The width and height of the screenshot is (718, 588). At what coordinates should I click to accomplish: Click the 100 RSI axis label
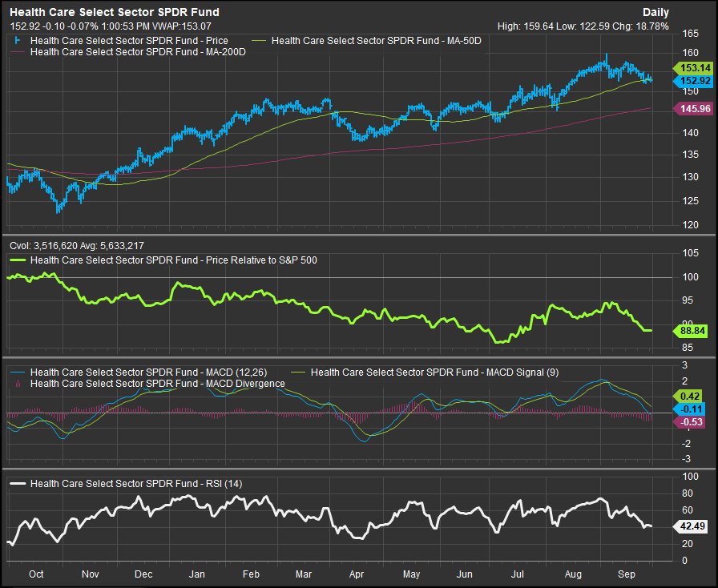(x=691, y=477)
